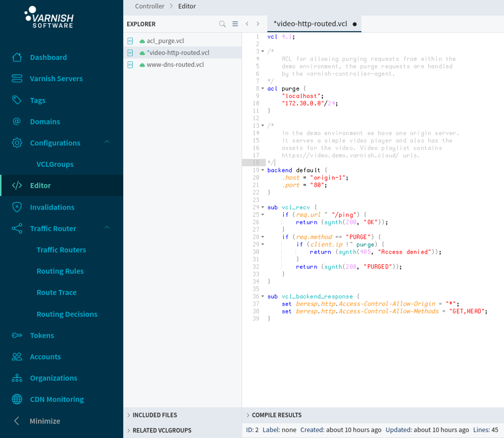Open Dashboard from the sidebar
The height and width of the screenshot is (438, 504).
[48, 57]
